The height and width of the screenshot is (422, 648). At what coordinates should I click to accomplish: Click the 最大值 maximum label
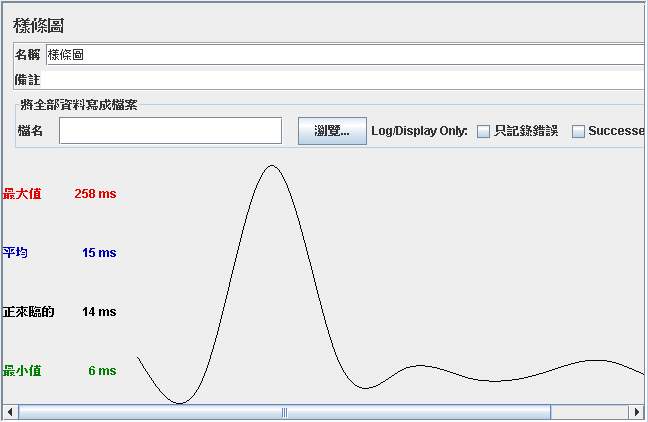(x=22, y=193)
